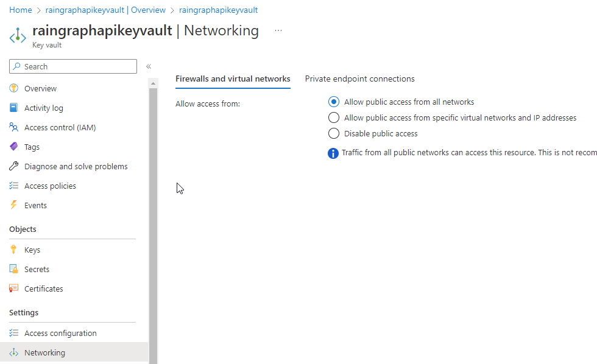
Task: Click the yellow Keys icon
Action: point(13,250)
